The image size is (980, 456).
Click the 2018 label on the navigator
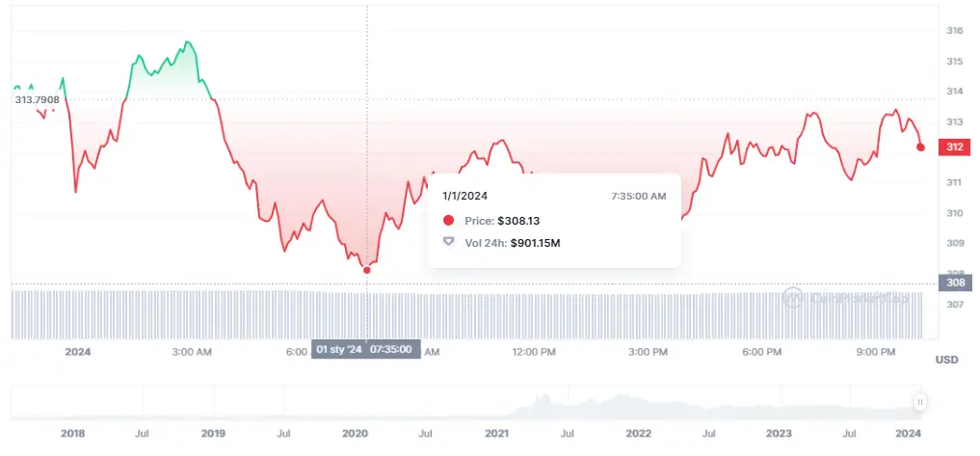pos(72,435)
